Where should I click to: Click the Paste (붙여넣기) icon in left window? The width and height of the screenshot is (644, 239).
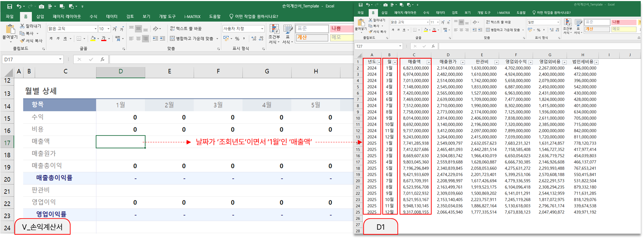pyautogui.click(x=10, y=32)
